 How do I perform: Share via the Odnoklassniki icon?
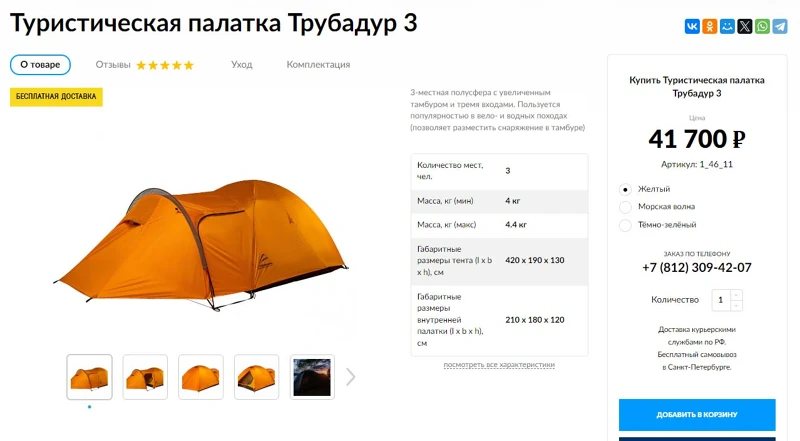(709, 26)
